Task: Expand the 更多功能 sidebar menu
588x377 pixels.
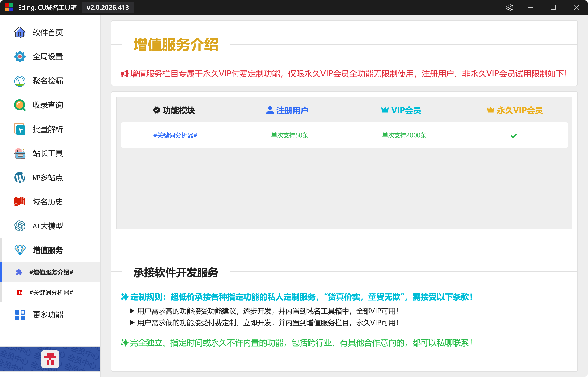Action: coord(48,315)
